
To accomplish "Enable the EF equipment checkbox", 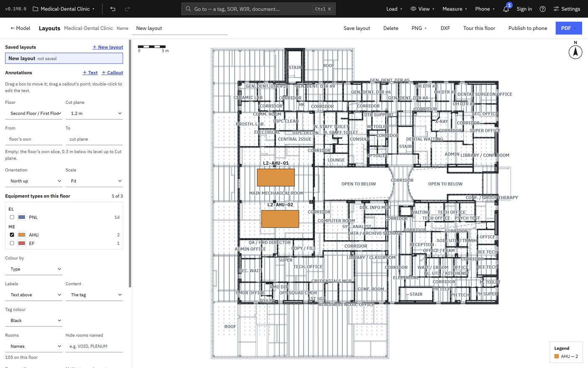I will tap(12, 243).
